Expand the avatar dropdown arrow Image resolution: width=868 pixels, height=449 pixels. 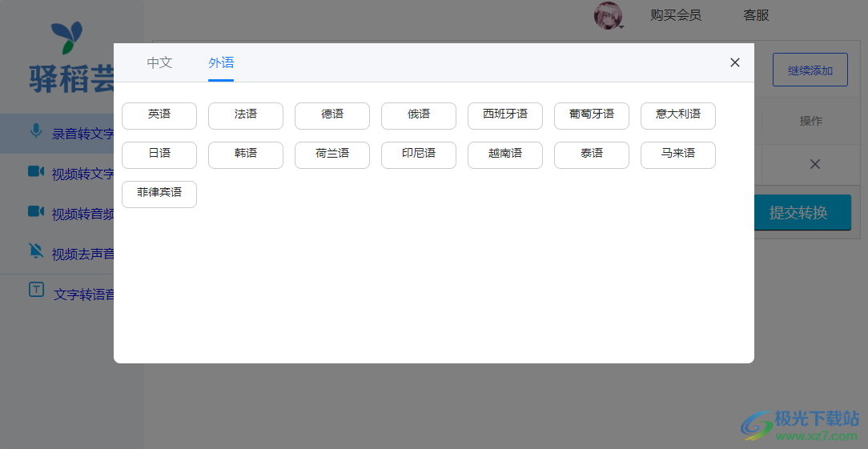[621, 26]
